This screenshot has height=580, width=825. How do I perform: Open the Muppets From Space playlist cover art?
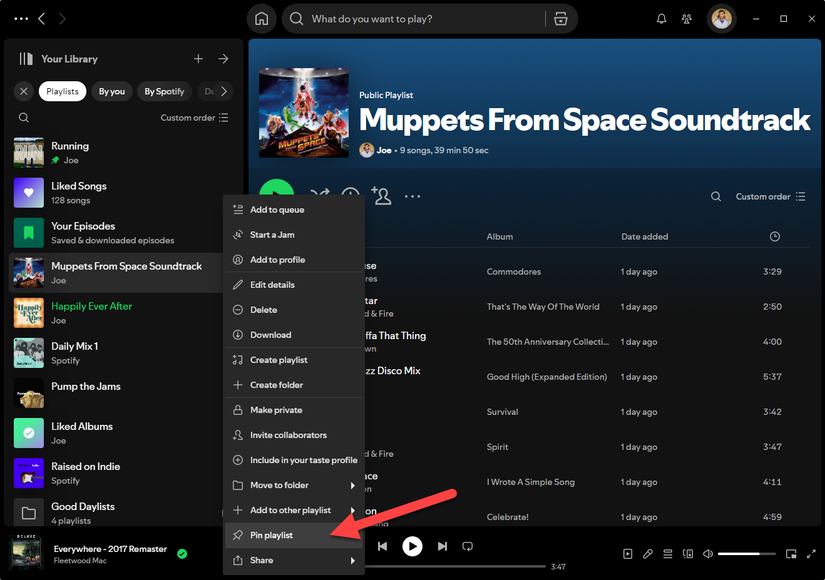(x=304, y=111)
